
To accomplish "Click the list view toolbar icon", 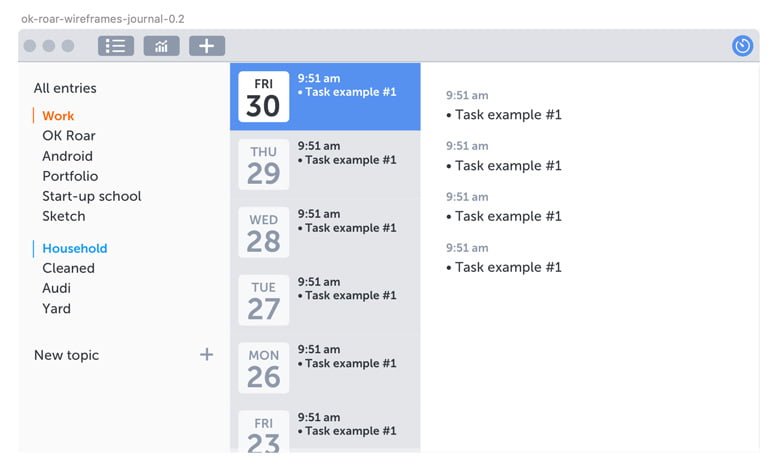I will click(116, 46).
